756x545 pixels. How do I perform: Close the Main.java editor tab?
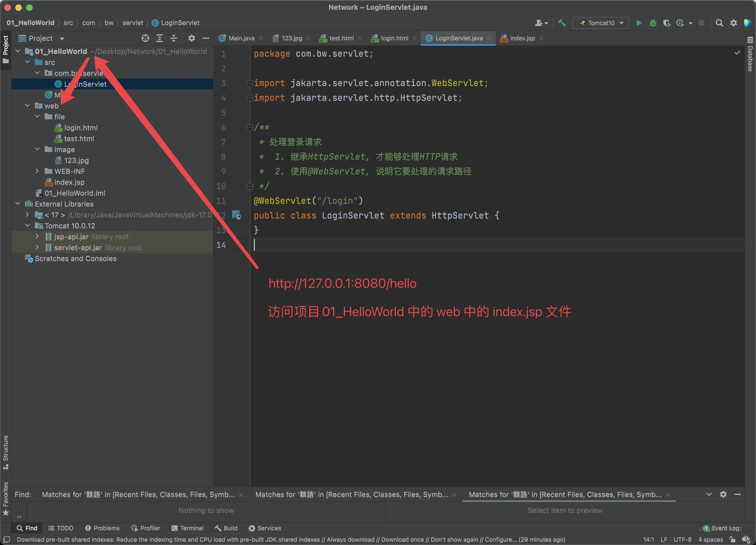pyautogui.click(x=261, y=38)
